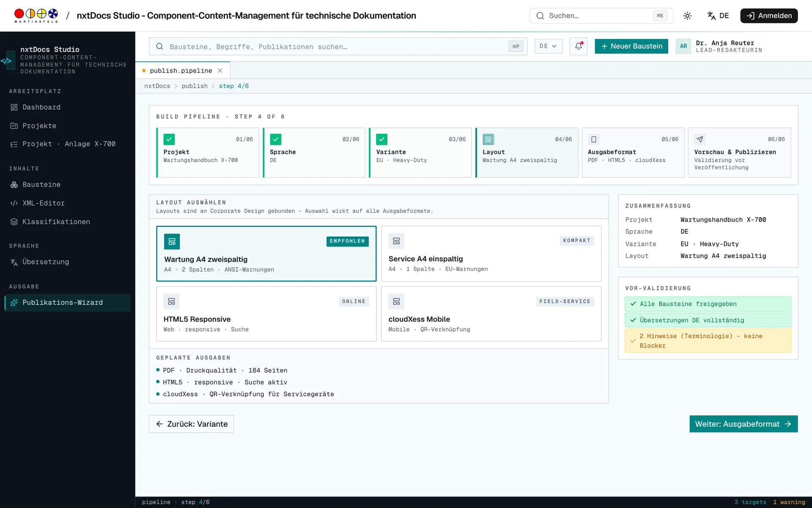
Task: Click the nxtDocs Studio code logo icon
Action: point(7,61)
